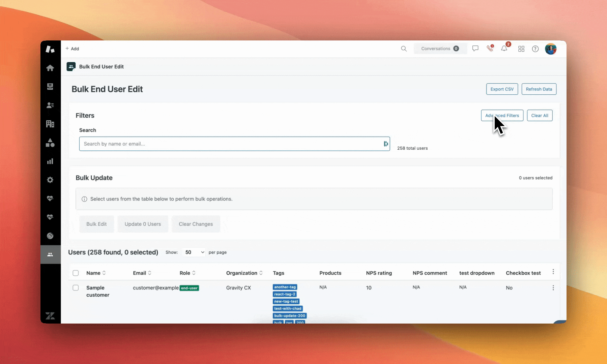Focus the Search by name or email field
The height and width of the screenshot is (364, 607).
(231, 144)
